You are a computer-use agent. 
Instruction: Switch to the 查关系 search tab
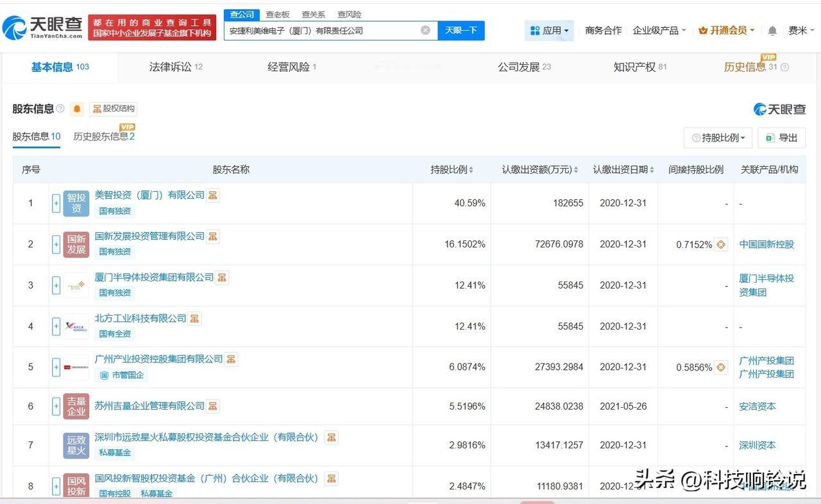pos(314,14)
